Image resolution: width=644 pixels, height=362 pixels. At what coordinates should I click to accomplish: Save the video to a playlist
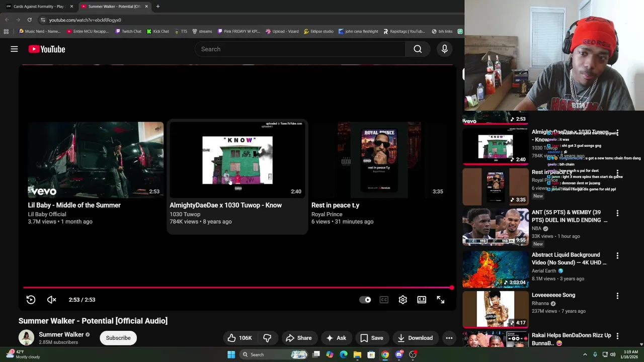tap(372, 338)
